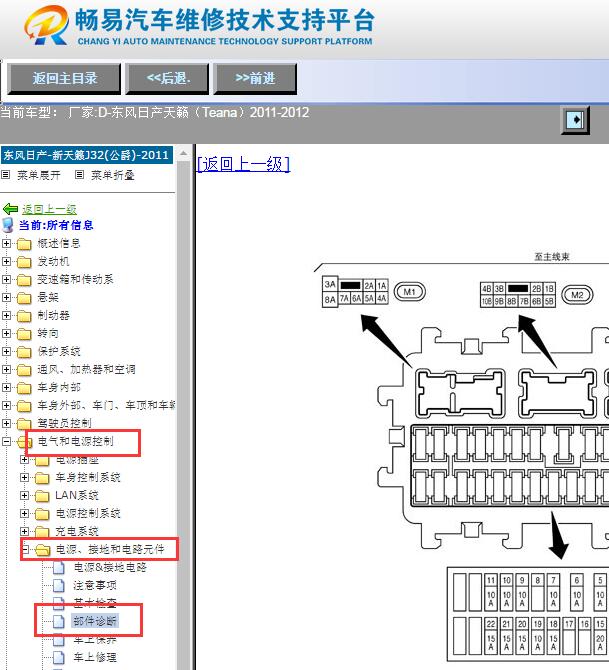The width and height of the screenshot is (609, 670).
Task: Open the 注意事项 page
Action: coord(95,585)
